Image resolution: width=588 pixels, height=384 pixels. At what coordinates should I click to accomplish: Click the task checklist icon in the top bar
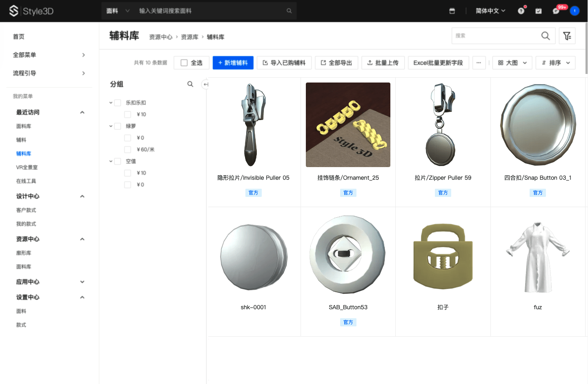[x=539, y=11]
